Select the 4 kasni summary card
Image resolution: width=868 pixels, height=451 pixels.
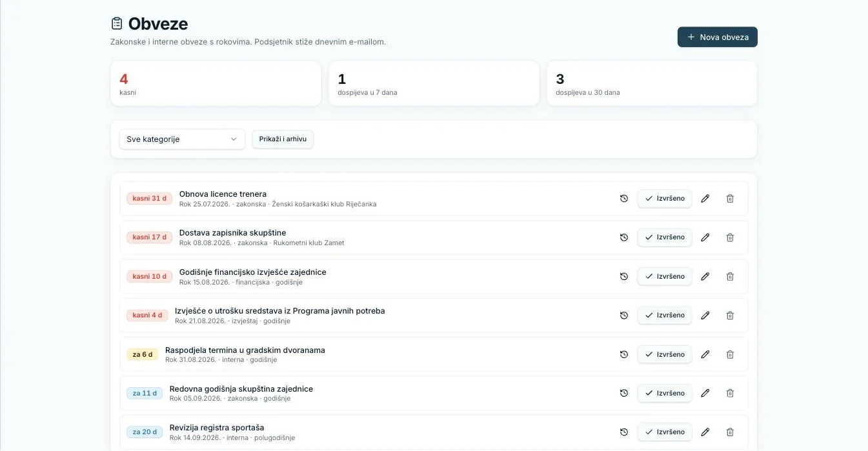pos(216,84)
